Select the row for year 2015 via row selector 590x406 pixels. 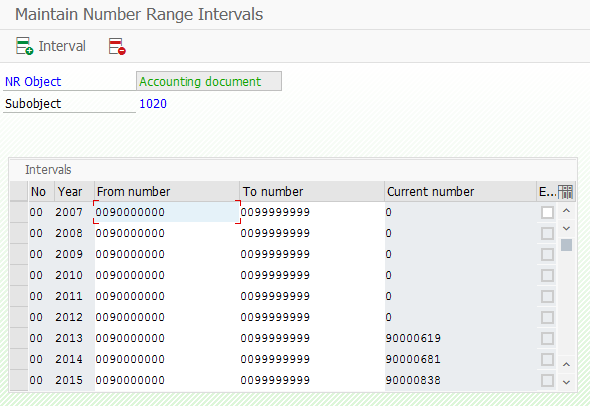(x=19, y=380)
